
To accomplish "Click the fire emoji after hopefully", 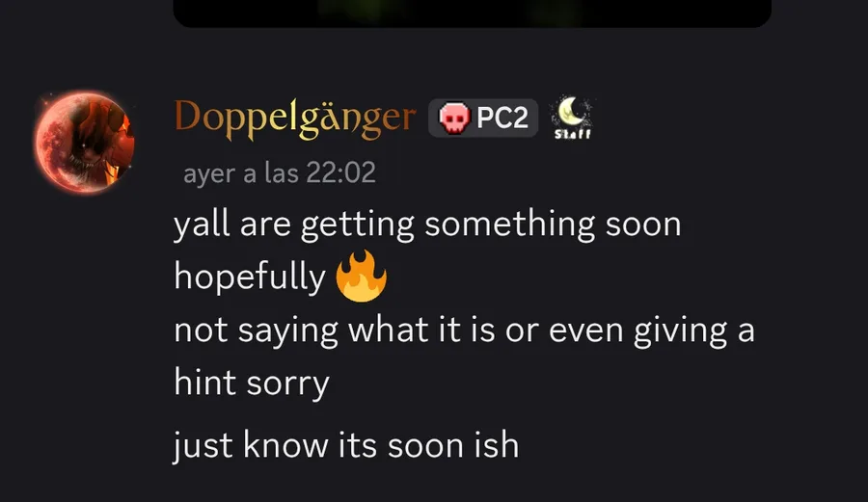I will coord(361,276).
